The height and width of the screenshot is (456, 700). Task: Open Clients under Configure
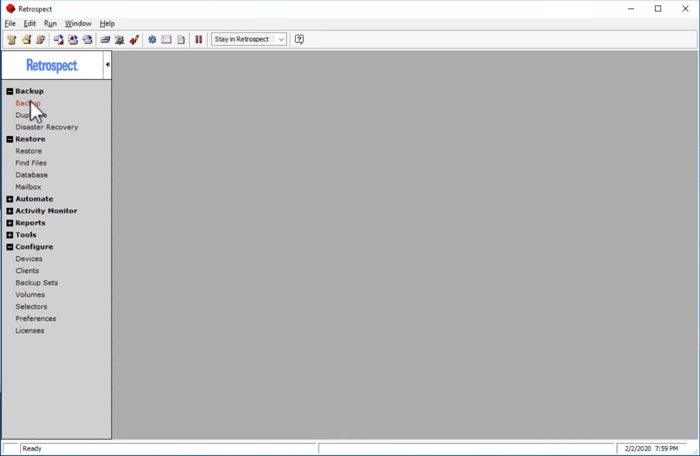27,271
